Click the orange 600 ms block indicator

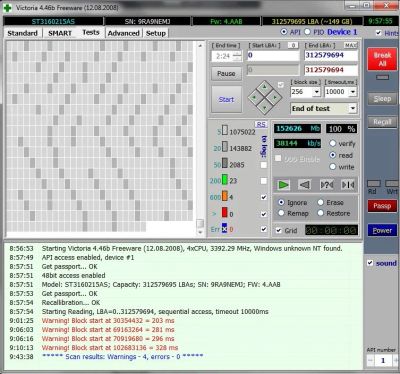point(225,196)
